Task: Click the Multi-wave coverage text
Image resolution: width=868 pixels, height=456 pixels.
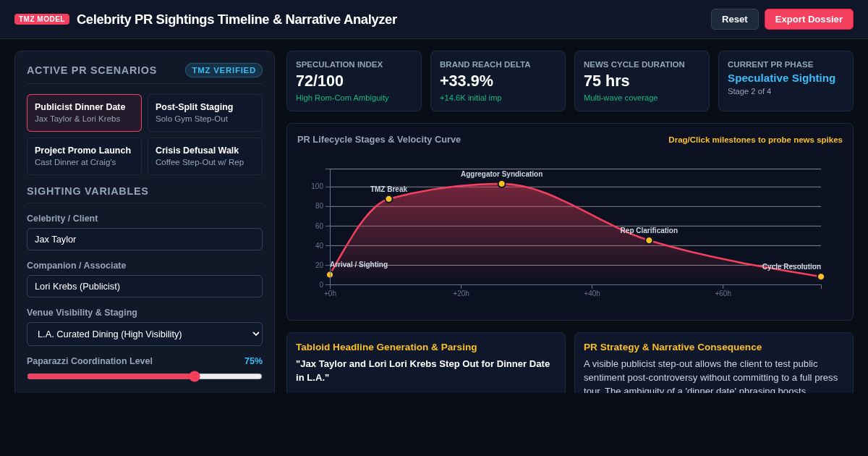Action: 621,98
